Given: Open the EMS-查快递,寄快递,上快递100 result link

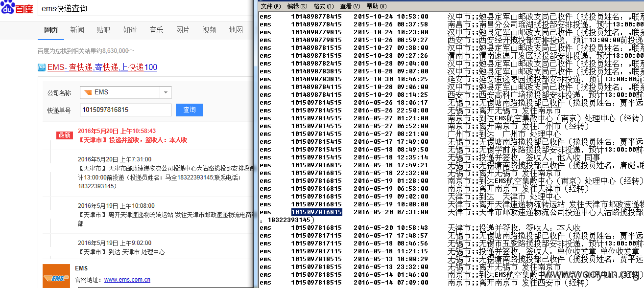Looking at the screenshot, I should 102,67.
